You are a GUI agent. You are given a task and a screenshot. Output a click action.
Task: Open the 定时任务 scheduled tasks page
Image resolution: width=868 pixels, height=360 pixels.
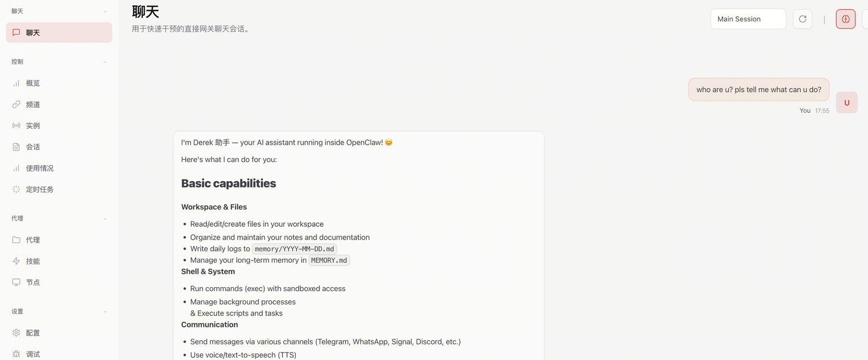pos(39,189)
